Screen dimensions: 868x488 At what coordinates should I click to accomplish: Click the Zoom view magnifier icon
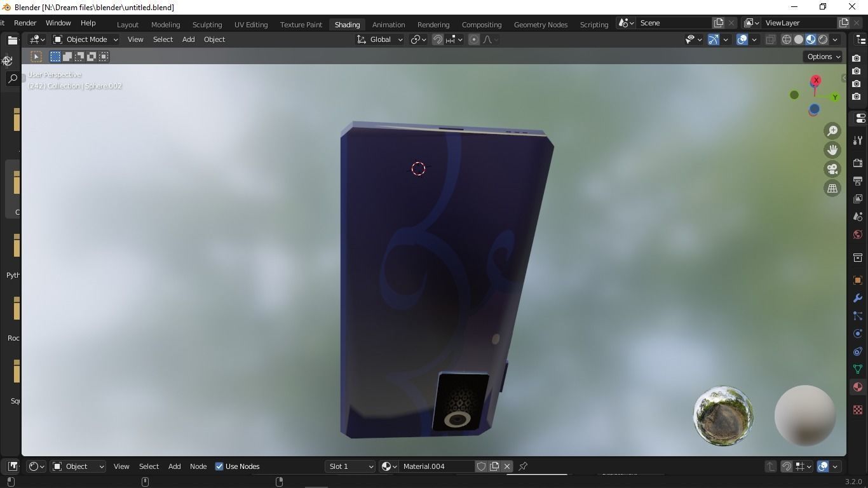point(832,131)
